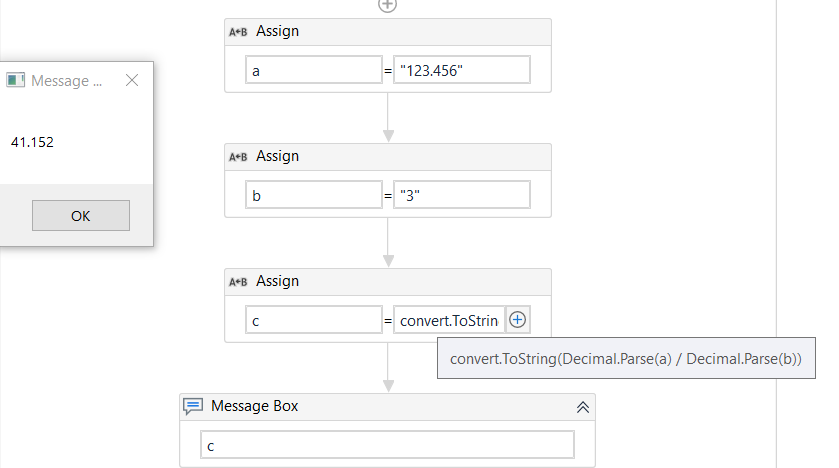Click the Message Box activity icon
The width and height of the screenshot is (839, 468).
tap(194, 406)
